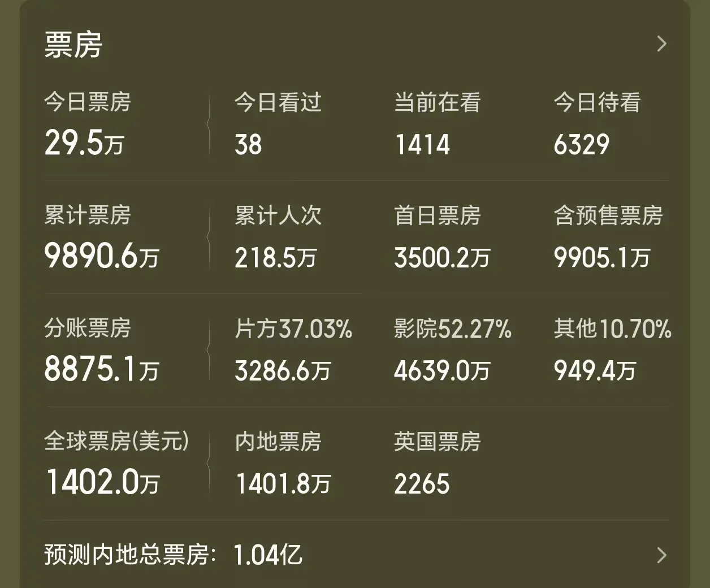Image resolution: width=710 pixels, height=588 pixels.
Task: Select the 今日票房 29.5万 figure
Action: [x=84, y=143]
